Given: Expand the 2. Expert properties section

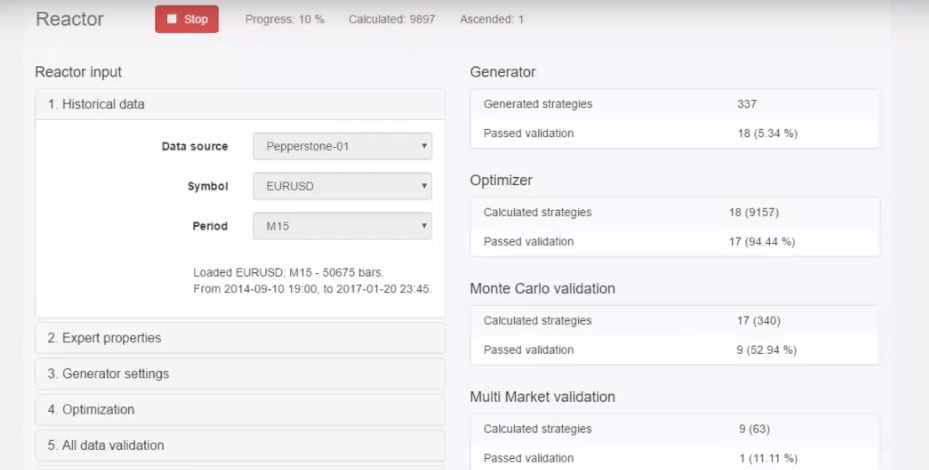Looking at the screenshot, I should coord(240,338).
